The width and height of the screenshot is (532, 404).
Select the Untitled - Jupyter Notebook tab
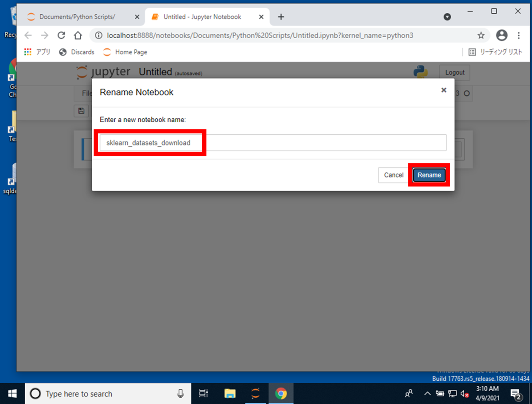tap(206, 17)
